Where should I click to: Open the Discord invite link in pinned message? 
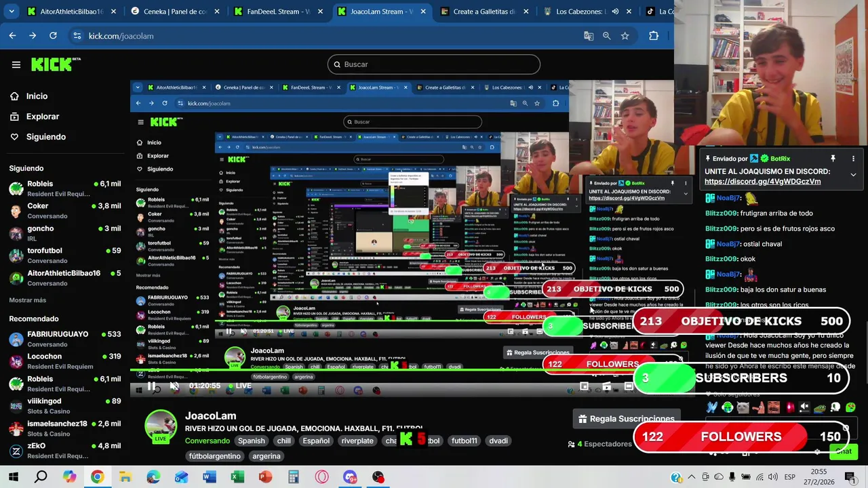point(762,181)
